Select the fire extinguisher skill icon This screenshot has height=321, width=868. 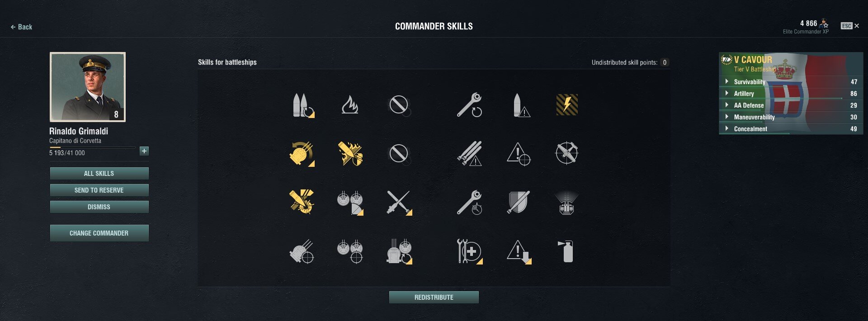(566, 251)
